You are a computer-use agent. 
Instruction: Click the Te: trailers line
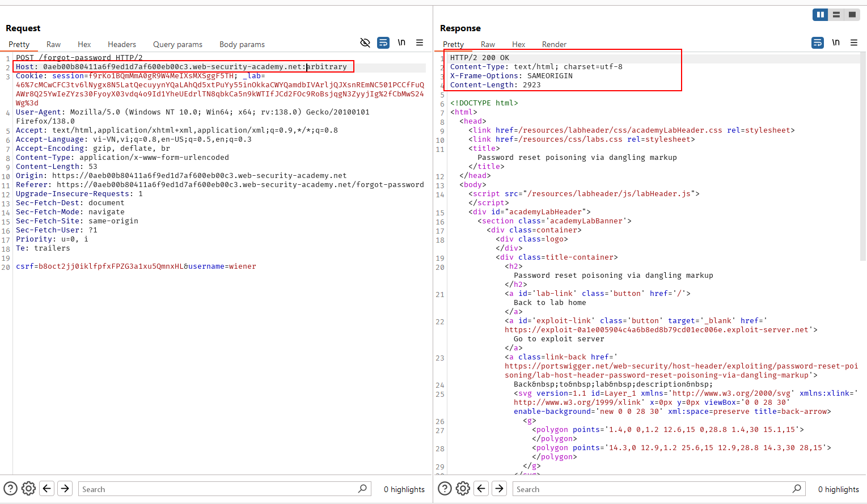click(x=43, y=248)
